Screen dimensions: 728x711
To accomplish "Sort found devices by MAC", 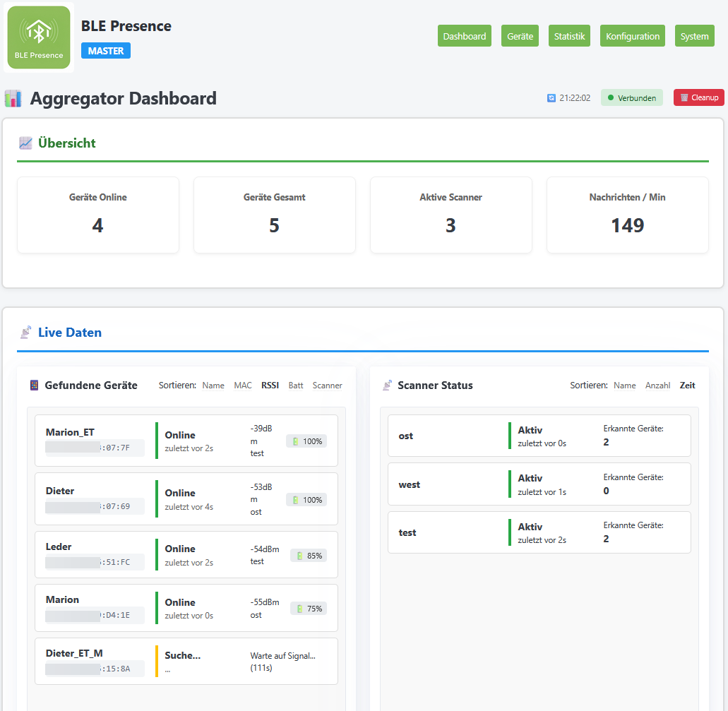I will coord(243,386).
